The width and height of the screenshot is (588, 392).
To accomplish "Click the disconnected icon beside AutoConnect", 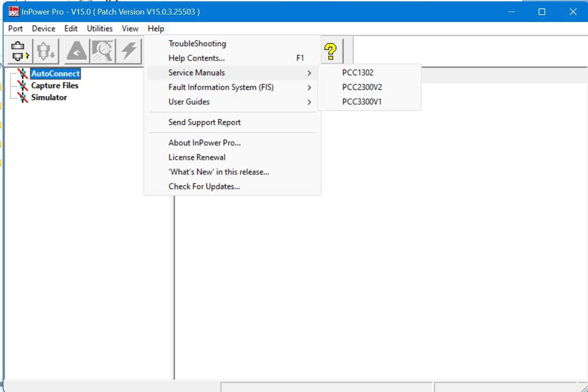I will click(x=22, y=74).
